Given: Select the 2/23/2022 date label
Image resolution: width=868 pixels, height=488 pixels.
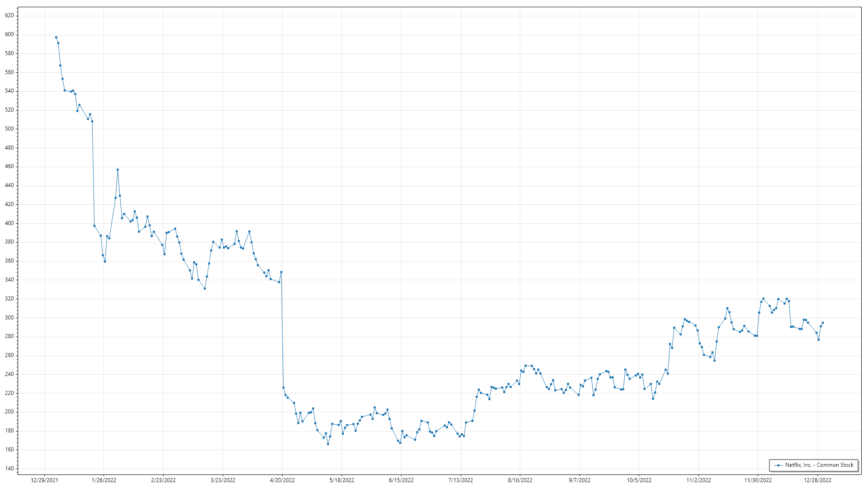Looking at the screenshot, I should pos(163,480).
